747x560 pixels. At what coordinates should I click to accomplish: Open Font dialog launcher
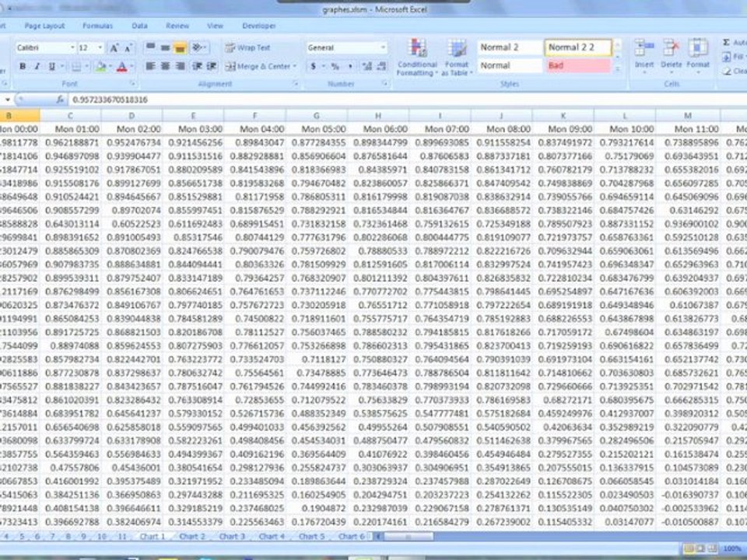(x=133, y=84)
